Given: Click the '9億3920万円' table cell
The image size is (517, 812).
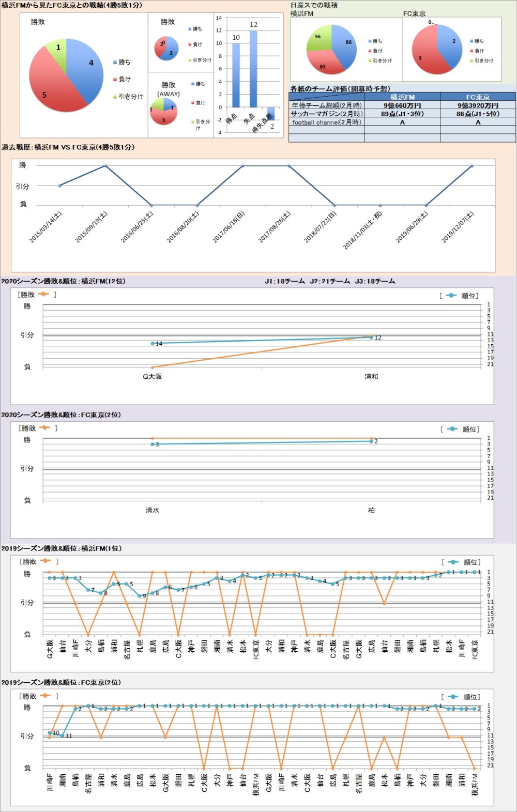Looking at the screenshot, I should [478, 105].
